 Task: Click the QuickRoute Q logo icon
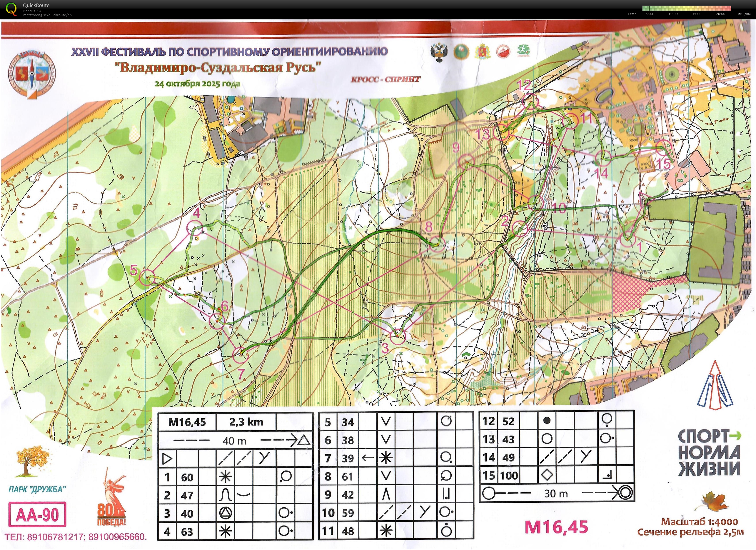pos(11,9)
